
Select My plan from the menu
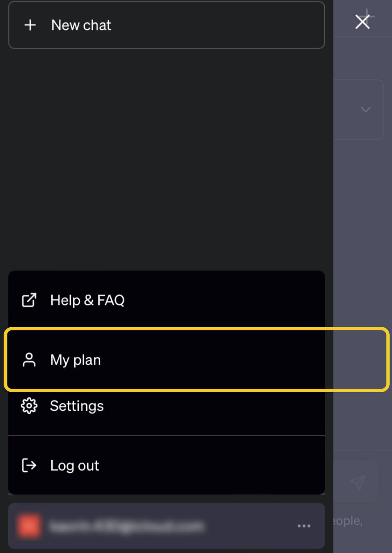click(x=76, y=360)
